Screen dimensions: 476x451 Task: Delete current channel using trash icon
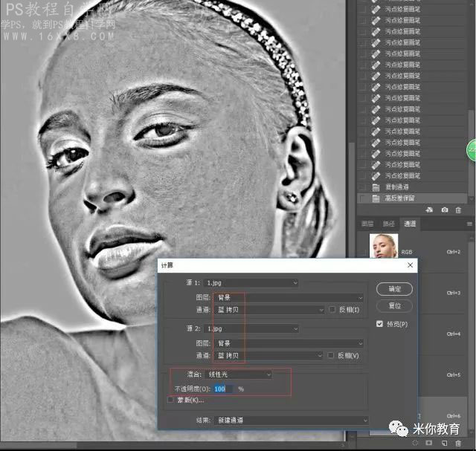tap(458, 443)
